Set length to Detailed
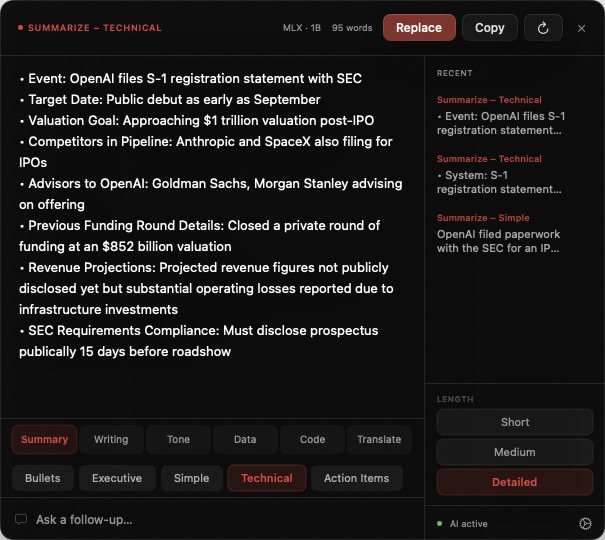605x540 pixels. point(515,482)
